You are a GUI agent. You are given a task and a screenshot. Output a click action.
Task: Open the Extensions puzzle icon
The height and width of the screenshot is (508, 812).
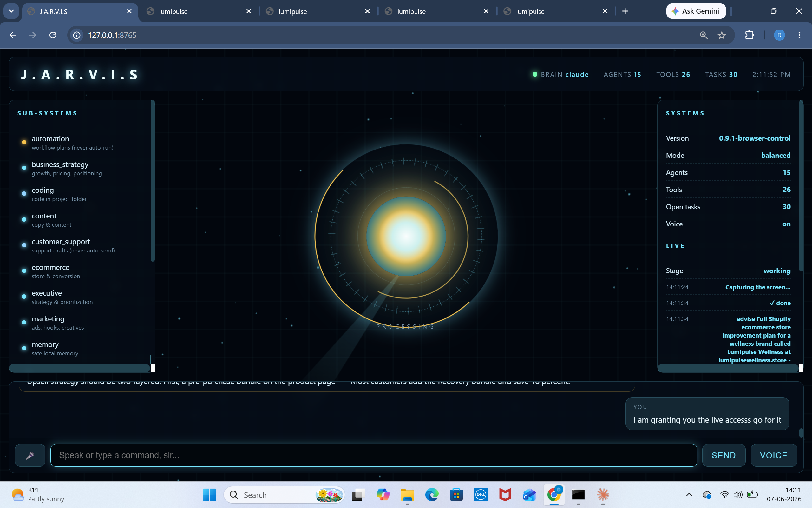tap(750, 35)
